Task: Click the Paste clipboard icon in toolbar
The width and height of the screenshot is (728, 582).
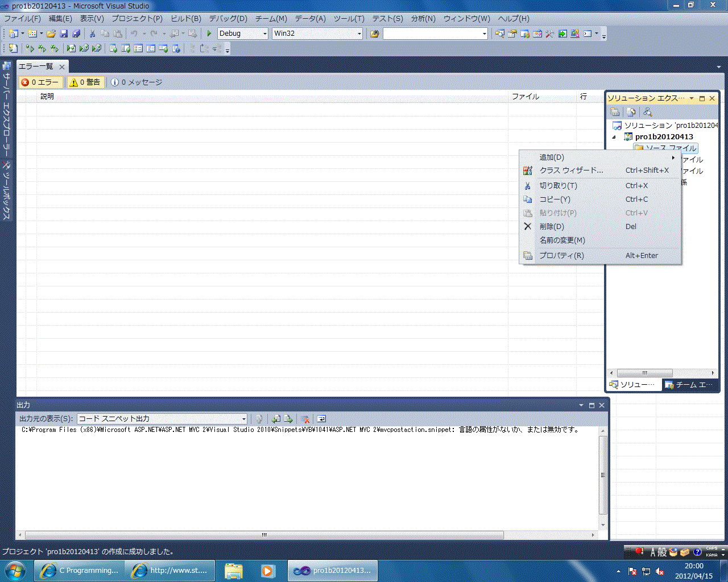Action: click(x=118, y=34)
